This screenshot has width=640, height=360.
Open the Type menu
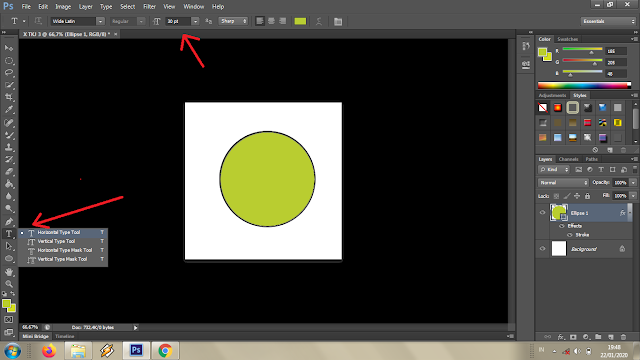[106, 7]
